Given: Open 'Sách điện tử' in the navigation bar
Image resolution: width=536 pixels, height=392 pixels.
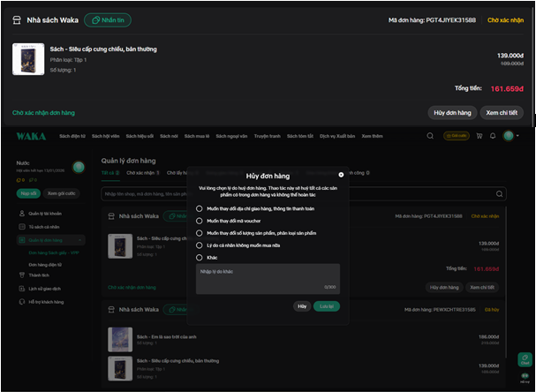Looking at the screenshot, I should (72, 136).
